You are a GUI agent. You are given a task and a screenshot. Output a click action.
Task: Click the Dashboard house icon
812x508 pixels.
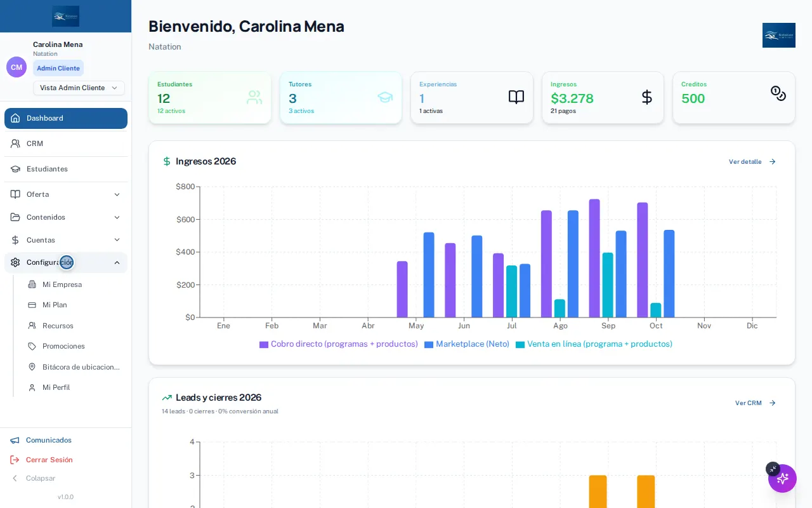coord(15,118)
